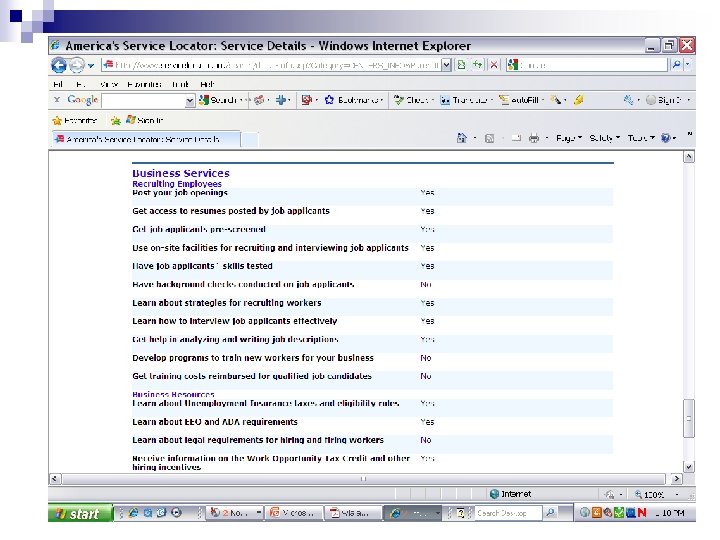The image size is (720, 540).
Task: Click the Internet Explorer quick launch icon
Action: pyautogui.click(x=133, y=513)
